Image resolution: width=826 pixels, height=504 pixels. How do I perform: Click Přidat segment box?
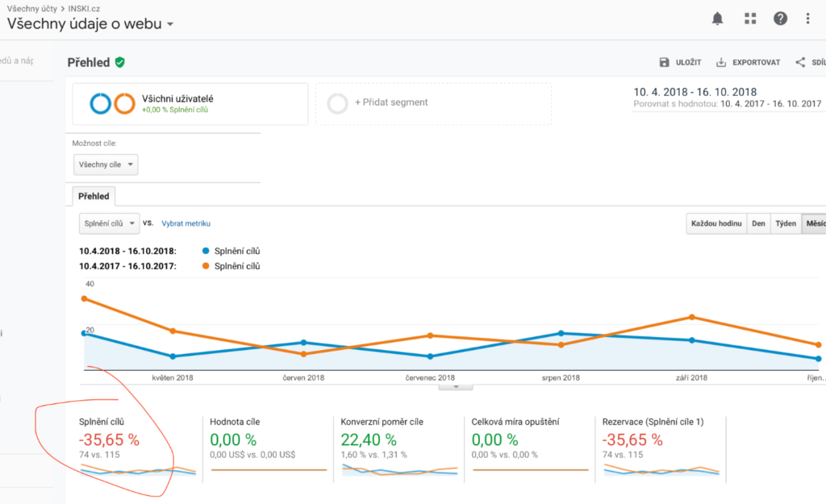point(433,103)
